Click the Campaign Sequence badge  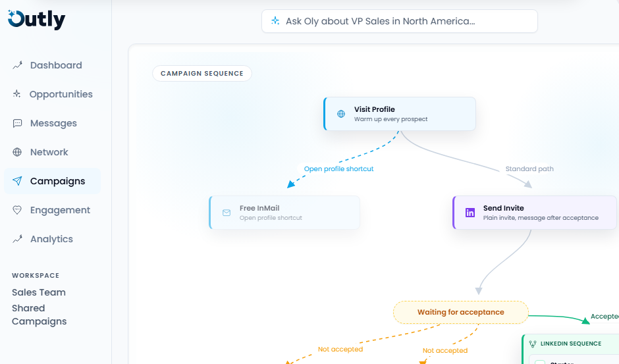[x=202, y=74]
